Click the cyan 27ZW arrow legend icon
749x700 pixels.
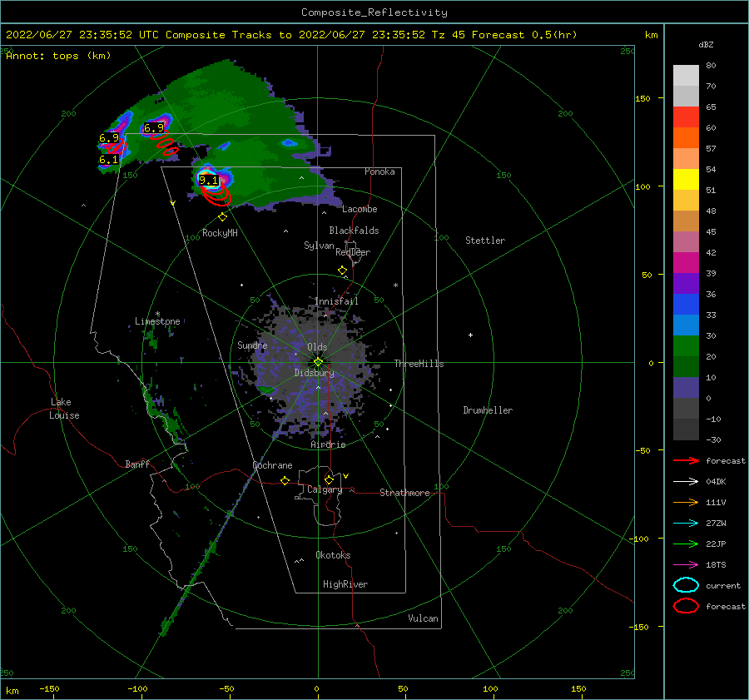pyautogui.click(x=686, y=524)
